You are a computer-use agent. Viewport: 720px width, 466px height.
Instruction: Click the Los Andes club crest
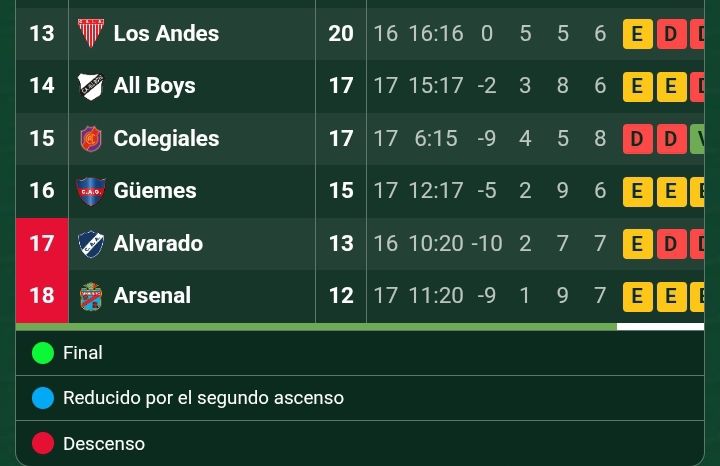[90, 33]
